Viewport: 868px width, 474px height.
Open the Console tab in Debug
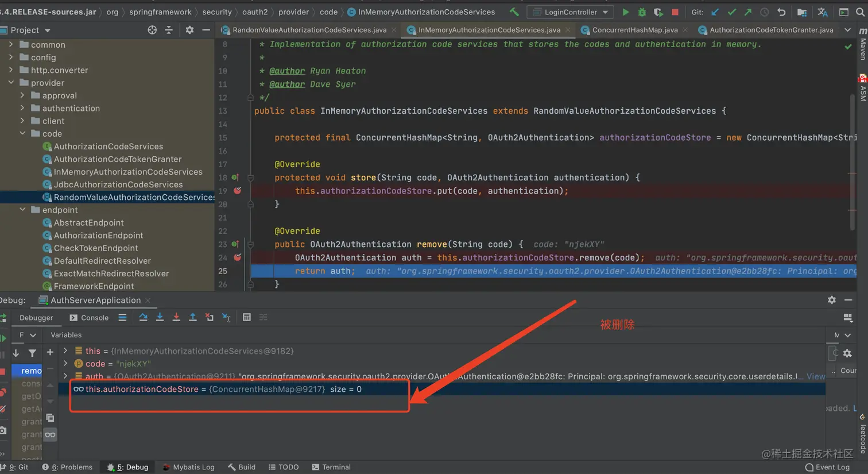pyautogui.click(x=89, y=318)
